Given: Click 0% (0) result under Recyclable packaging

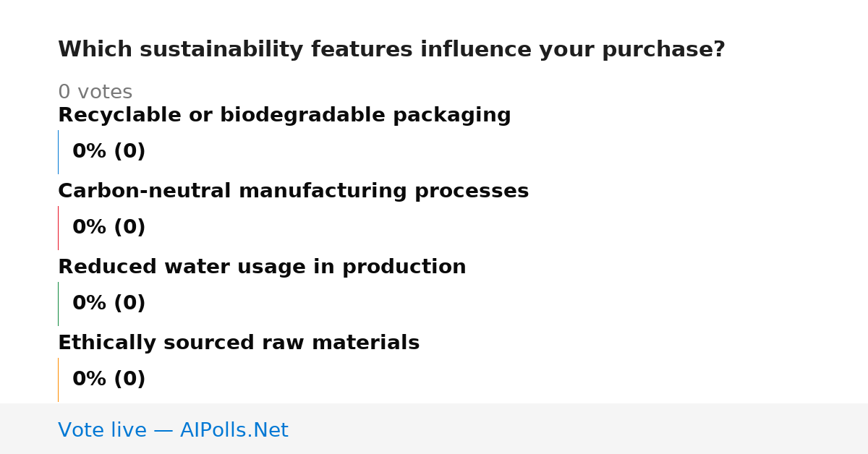Looking at the screenshot, I should 109,152.
